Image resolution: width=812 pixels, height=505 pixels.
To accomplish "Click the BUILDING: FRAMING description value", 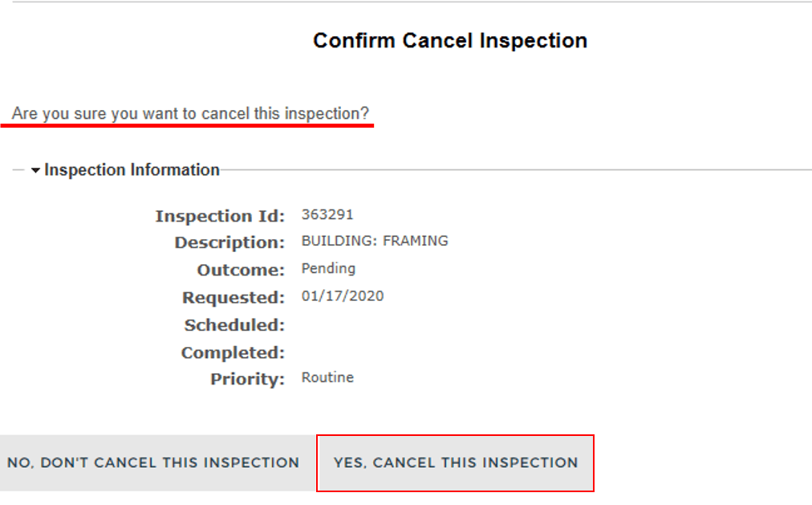I will 375,241.
